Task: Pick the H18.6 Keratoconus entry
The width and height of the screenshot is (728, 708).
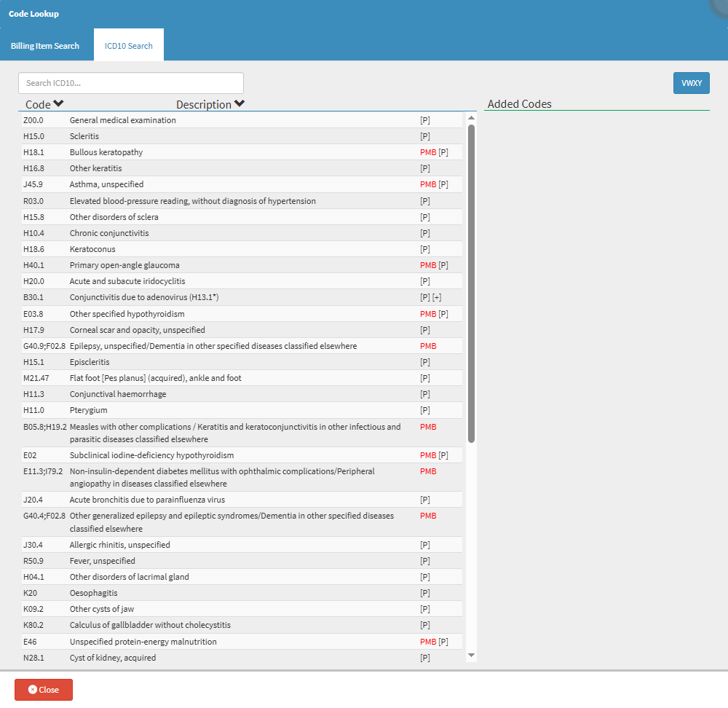Action: [x=242, y=249]
